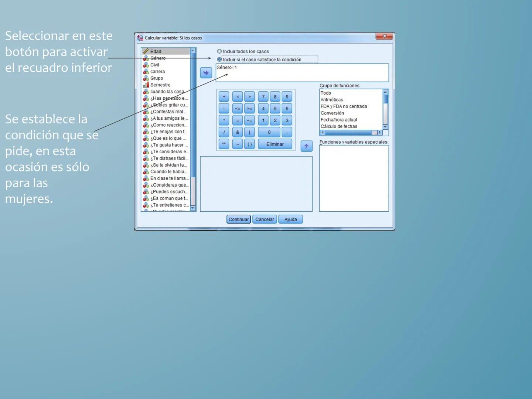Click the up-arrow to insert selected function
Image resolution: width=532 pixels, height=399 pixels.
(306, 146)
